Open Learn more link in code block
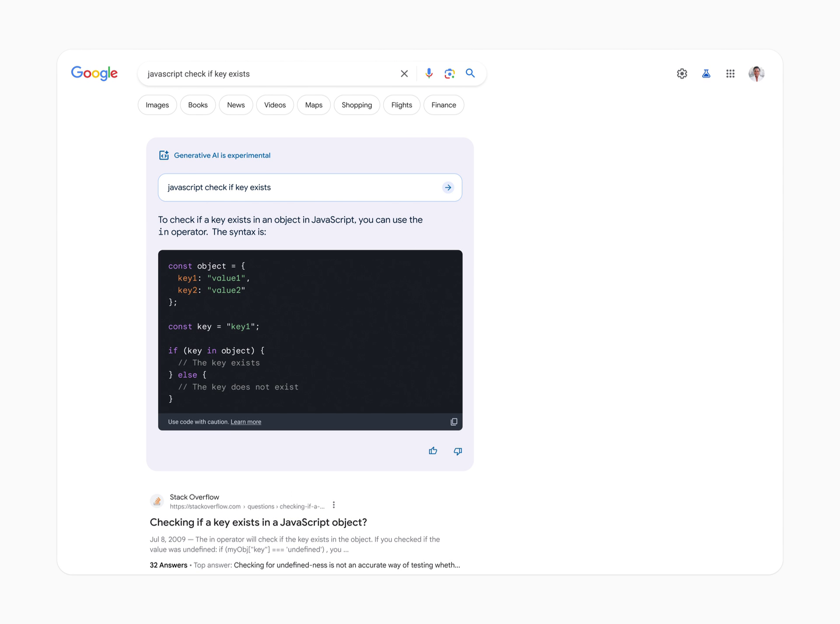 pos(246,422)
